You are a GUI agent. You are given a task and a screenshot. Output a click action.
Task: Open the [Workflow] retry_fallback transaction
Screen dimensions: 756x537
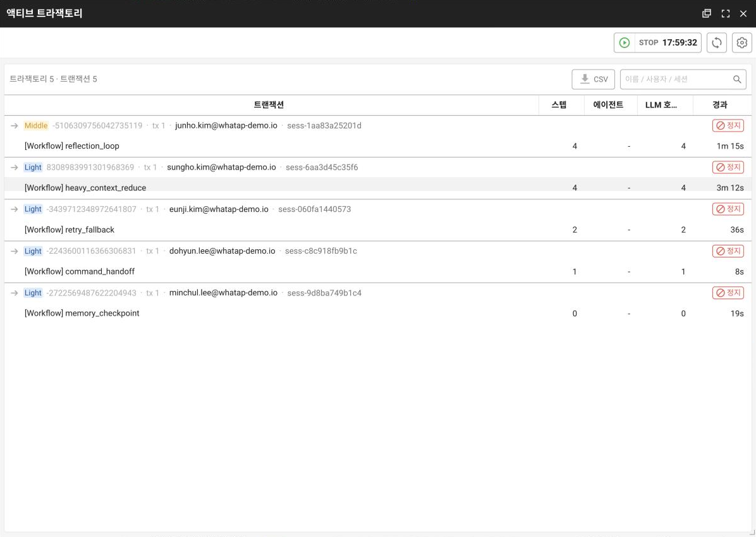point(70,230)
